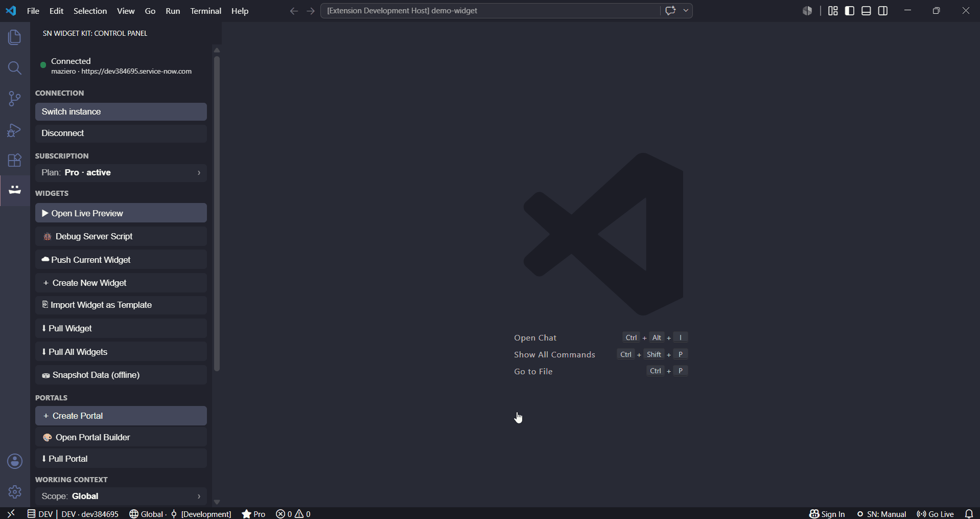This screenshot has width=980, height=519.
Task: Click the VS Code logo icon
Action: [11, 11]
